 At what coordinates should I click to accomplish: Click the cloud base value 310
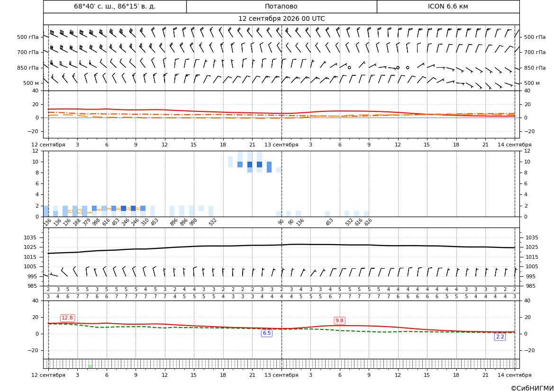click(x=145, y=222)
